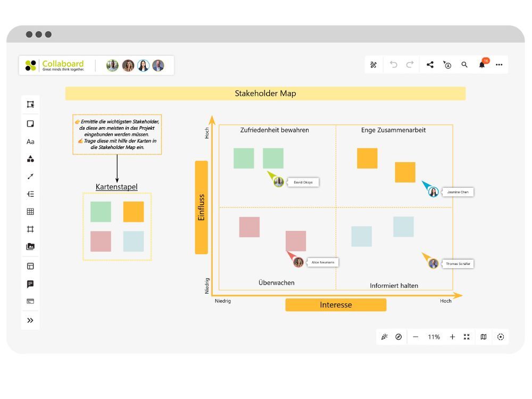Select the connector arrow tool
The height and width of the screenshot is (399, 532).
[x=31, y=176]
